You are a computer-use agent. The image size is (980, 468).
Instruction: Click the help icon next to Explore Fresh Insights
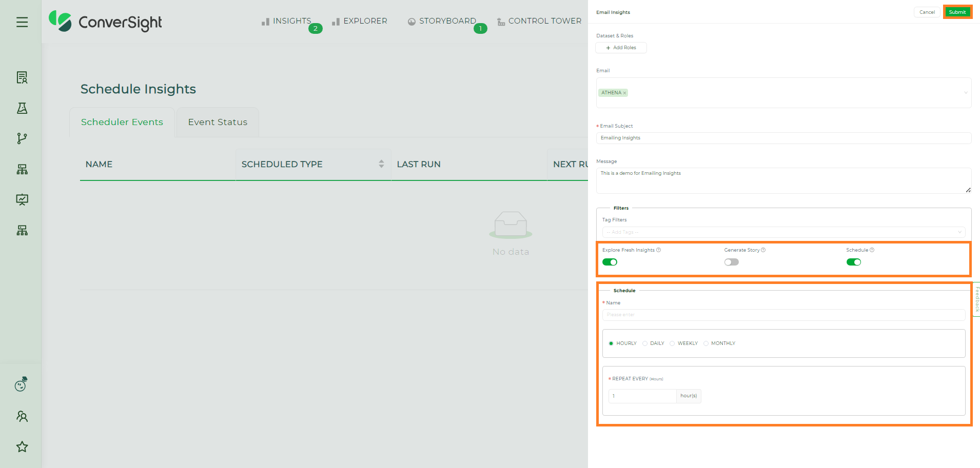[x=659, y=250]
